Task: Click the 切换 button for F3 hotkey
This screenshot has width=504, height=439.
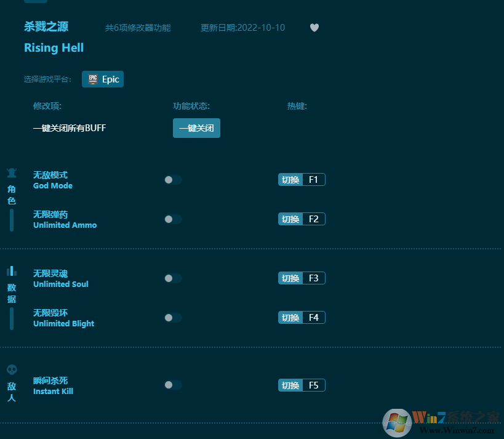Action: (290, 278)
